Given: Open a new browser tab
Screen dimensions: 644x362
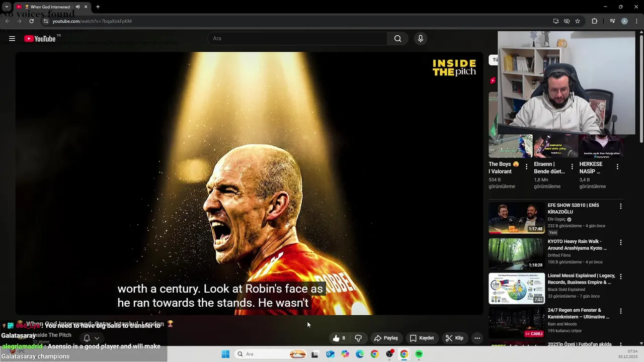Looking at the screenshot, I should (x=98, y=7).
